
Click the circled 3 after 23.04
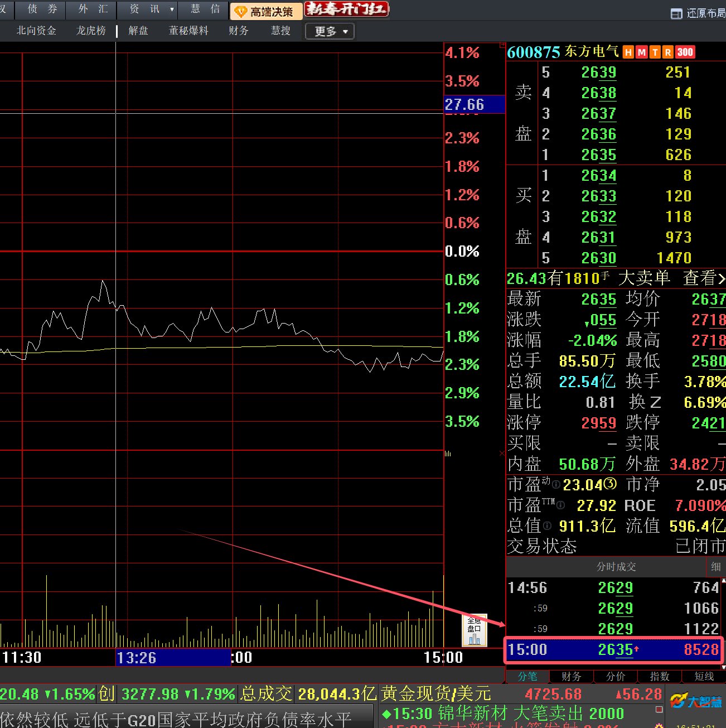coord(611,484)
